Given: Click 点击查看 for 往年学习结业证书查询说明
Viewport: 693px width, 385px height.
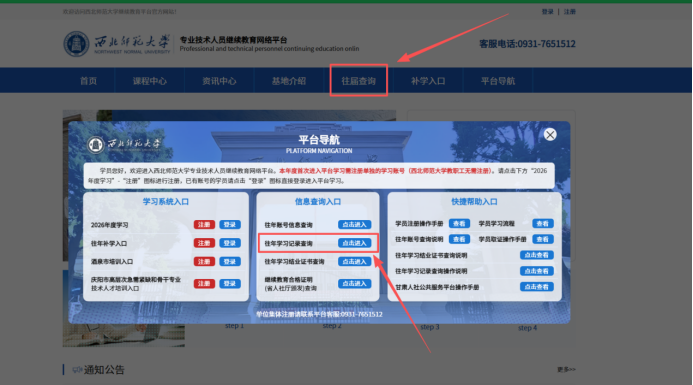Looking at the screenshot, I should click(x=537, y=255).
